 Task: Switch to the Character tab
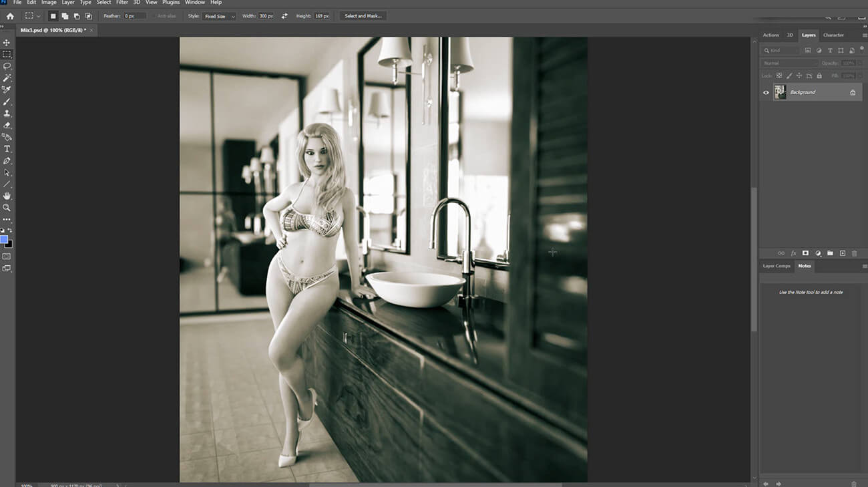pos(833,35)
